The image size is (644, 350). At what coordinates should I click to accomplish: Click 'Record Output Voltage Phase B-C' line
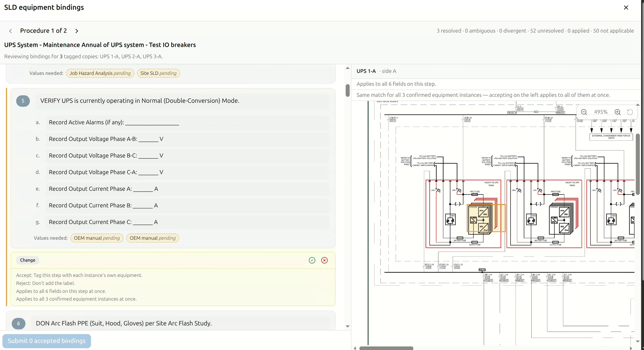(187, 156)
